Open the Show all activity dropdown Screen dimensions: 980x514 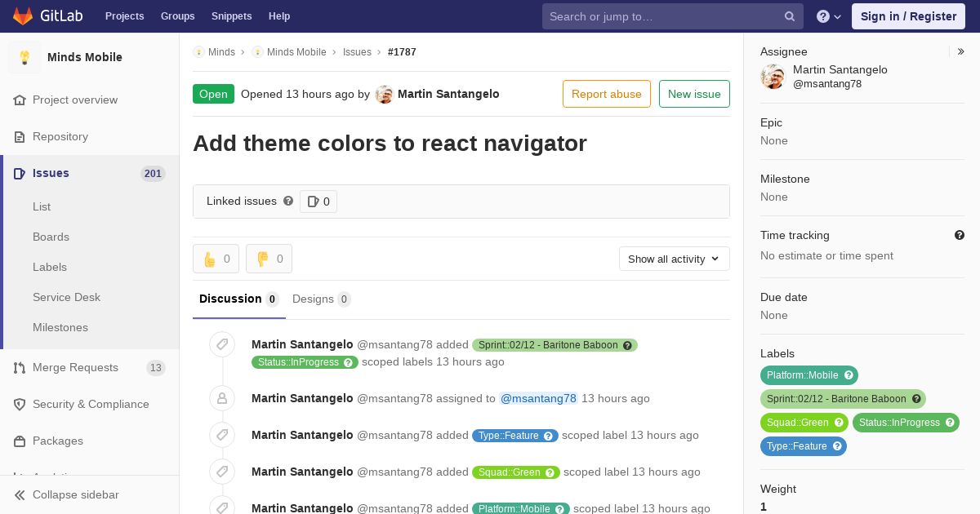pyautogui.click(x=675, y=259)
